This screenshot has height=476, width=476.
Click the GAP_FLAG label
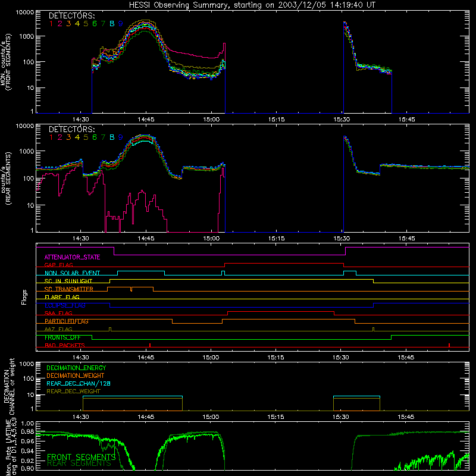[x=58, y=265]
